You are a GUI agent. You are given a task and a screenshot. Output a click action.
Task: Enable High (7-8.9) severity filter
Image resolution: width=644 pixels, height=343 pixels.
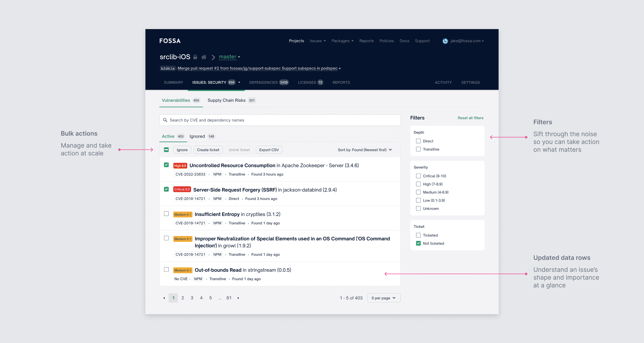pyautogui.click(x=418, y=184)
